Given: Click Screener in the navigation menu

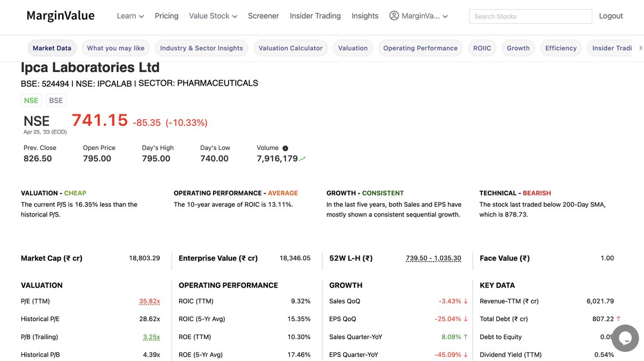Looking at the screenshot, I should [x=264, y=16].
